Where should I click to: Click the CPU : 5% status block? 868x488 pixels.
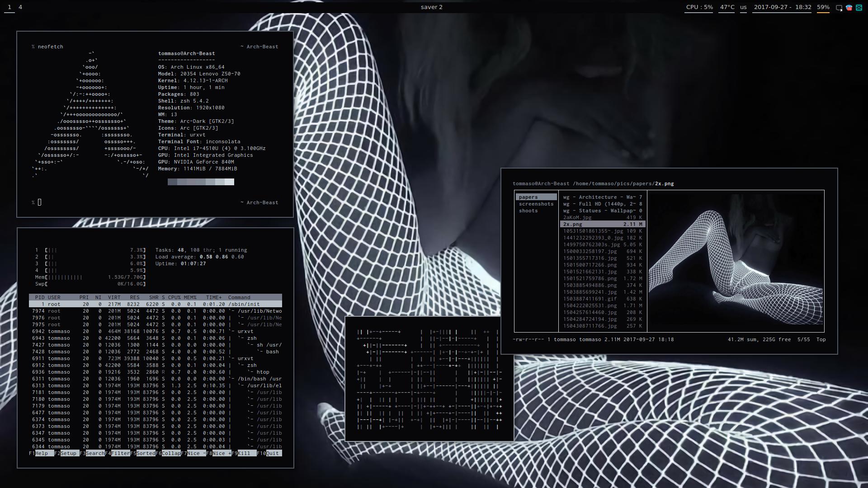click(699, 7)
